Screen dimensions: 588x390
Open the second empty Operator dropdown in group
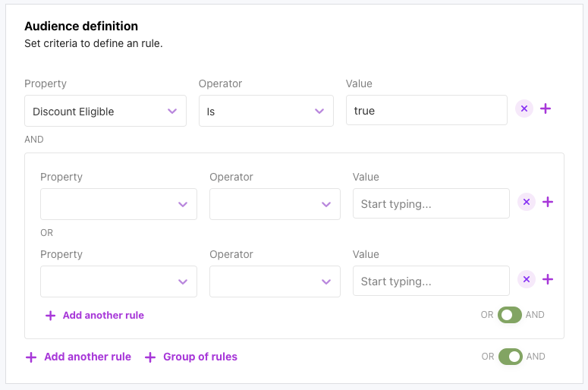pos(275,281)
